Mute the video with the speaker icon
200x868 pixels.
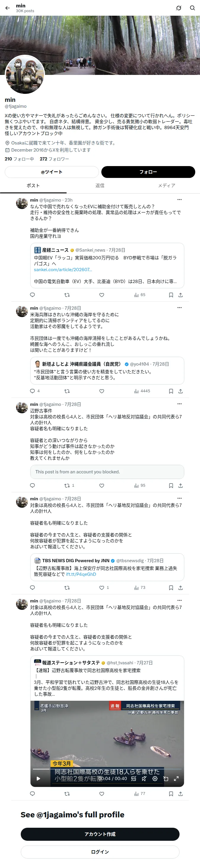(144, 779)
